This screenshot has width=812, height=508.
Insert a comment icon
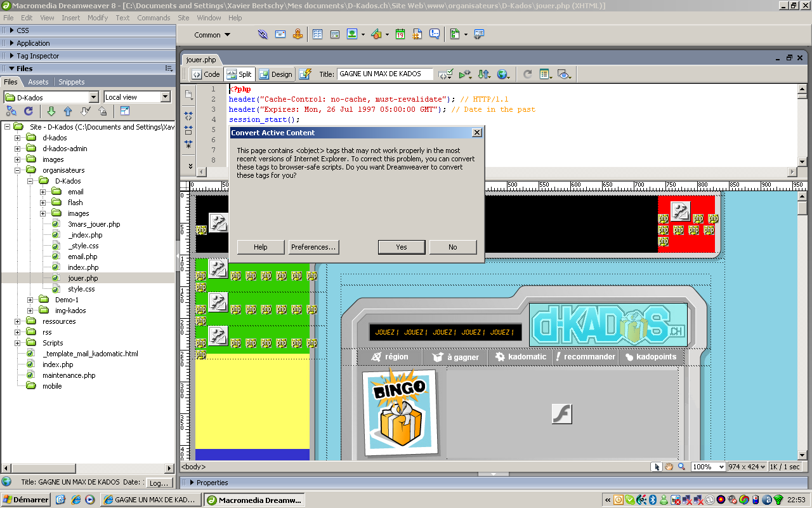435,34
